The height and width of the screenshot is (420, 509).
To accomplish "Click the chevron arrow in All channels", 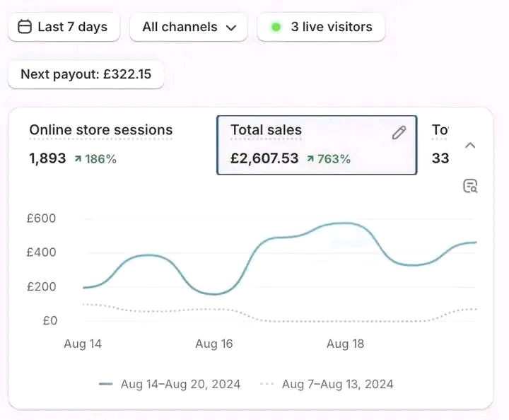I will tap(230, 28).
